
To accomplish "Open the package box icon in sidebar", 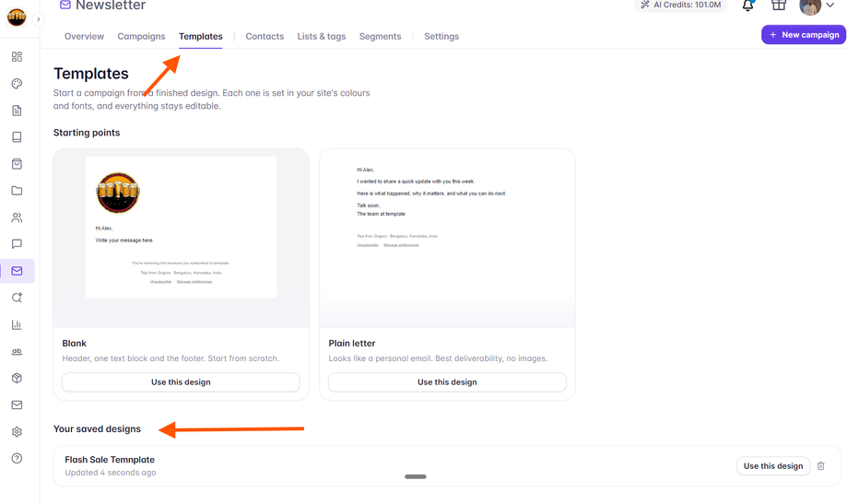I will pyautogui.click(x=17, y=378).
